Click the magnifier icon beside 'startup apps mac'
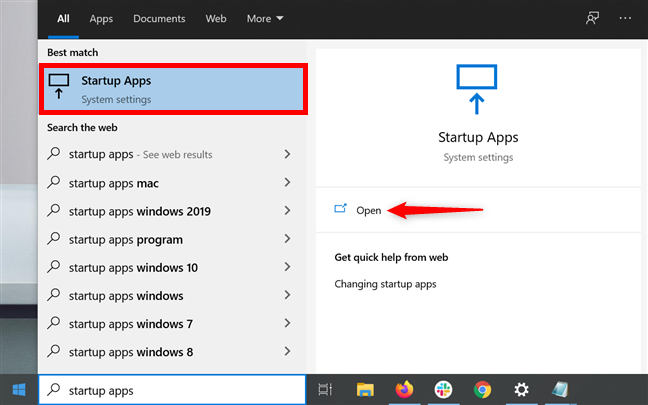Screen dimensions: 648x405 click(54, 182)
